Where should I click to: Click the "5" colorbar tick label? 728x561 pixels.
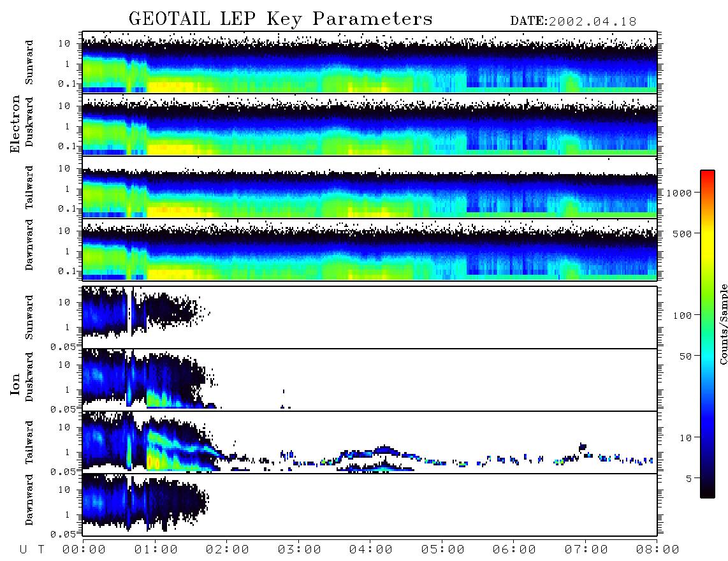tap(688, 479)
